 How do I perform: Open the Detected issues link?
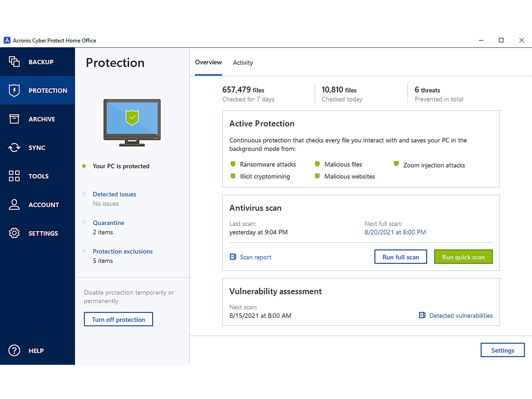115,194
